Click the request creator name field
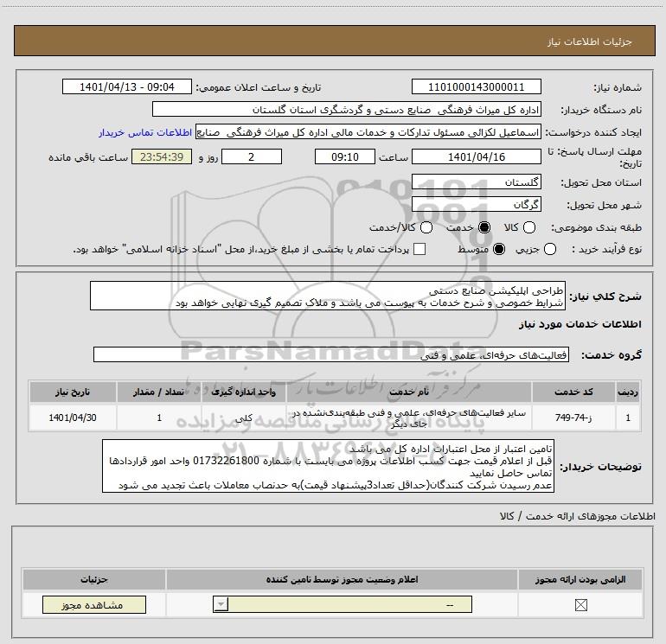 click(368, 132)
